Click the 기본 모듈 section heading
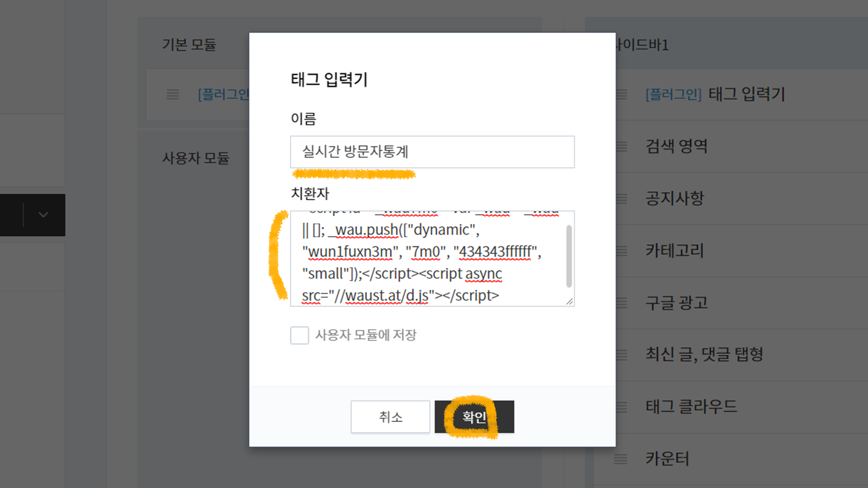Image resolution: width=868 pixels, height=488 pixels. pyautogui.click(x=189, y=45)
